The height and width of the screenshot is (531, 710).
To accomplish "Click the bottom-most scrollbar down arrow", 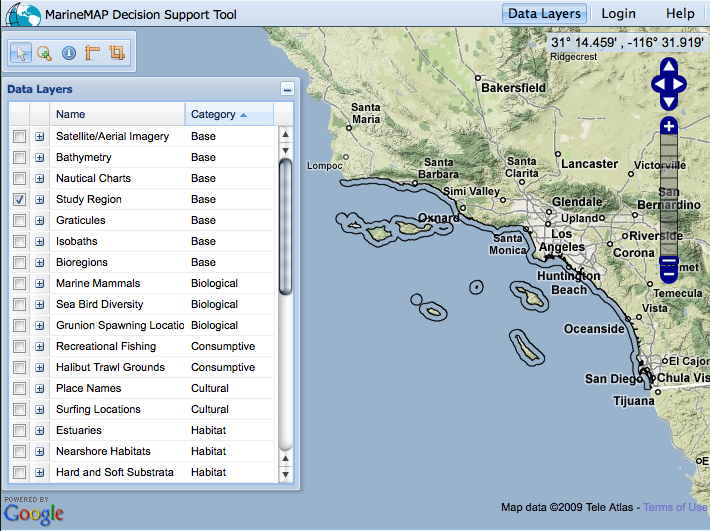I will pos(285,474).
